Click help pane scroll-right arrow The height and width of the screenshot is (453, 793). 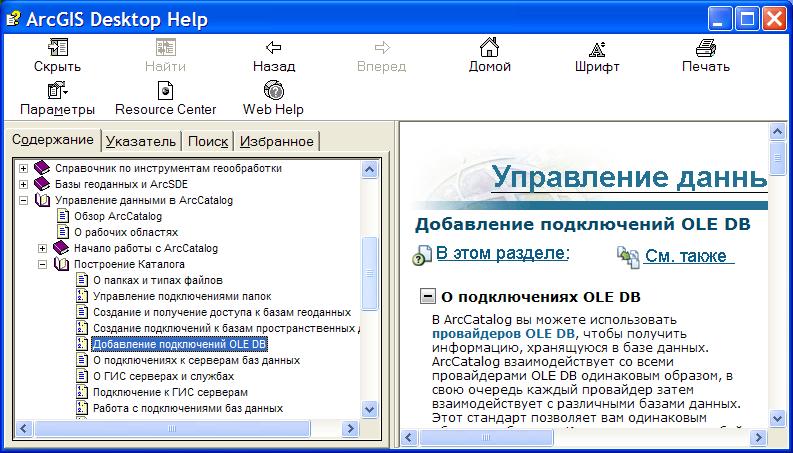[758, 437]
